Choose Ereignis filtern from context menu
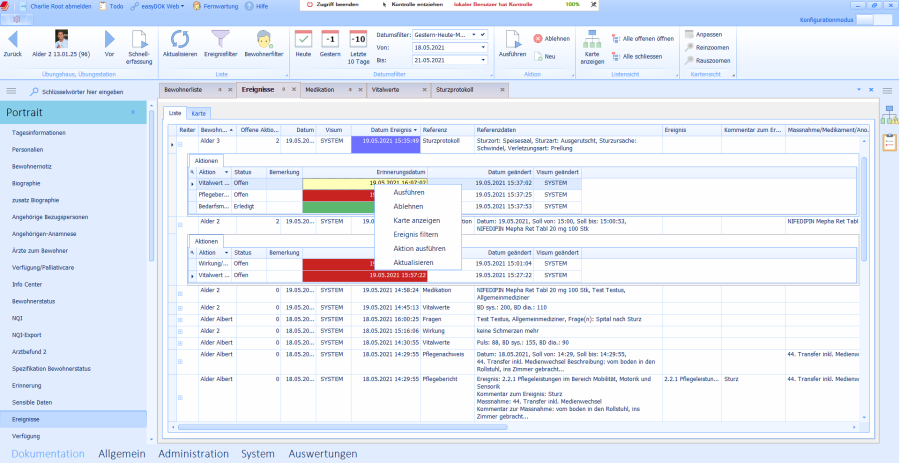This screenshot has width=900, height=463. [416, 234]
